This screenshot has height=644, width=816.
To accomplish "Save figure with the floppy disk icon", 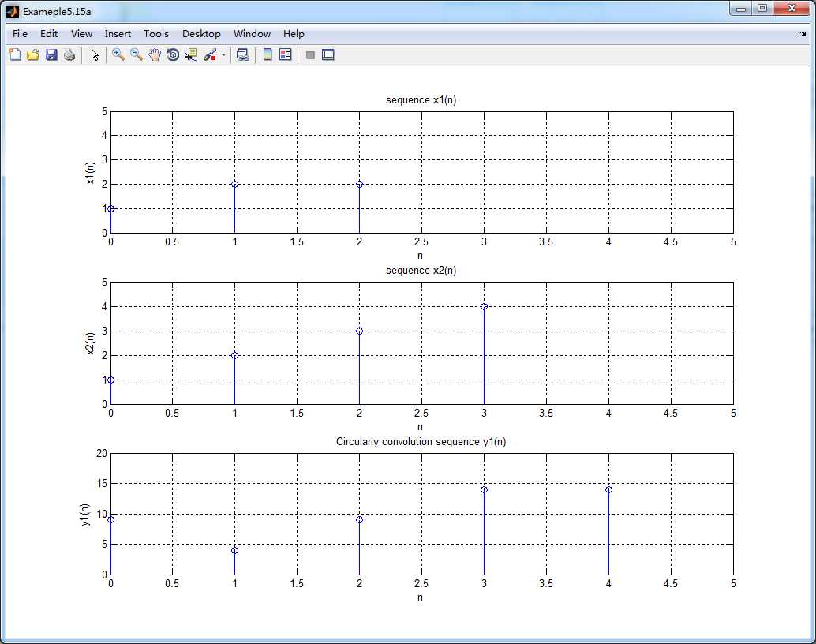I will (x=51, y=54).
